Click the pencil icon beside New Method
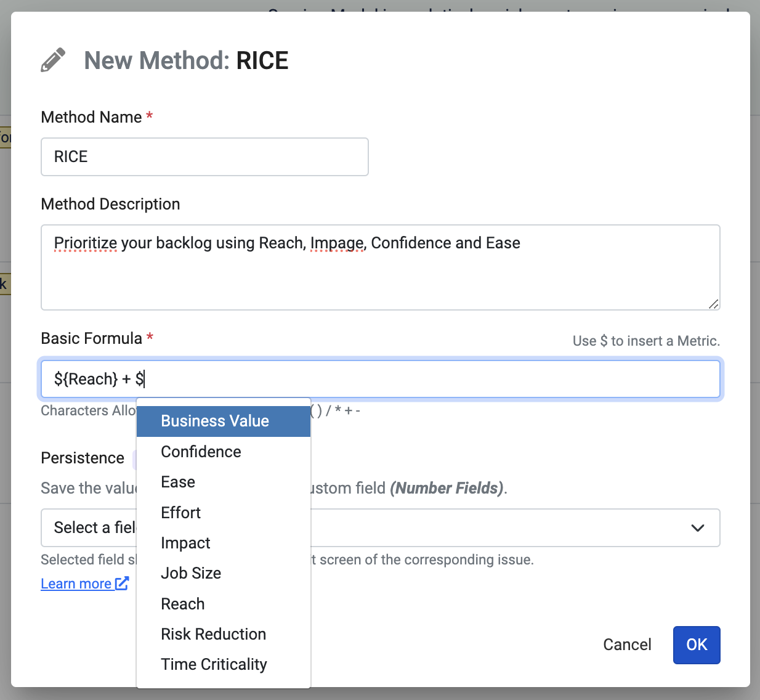The image size is (760, 700). pos(53,60)
